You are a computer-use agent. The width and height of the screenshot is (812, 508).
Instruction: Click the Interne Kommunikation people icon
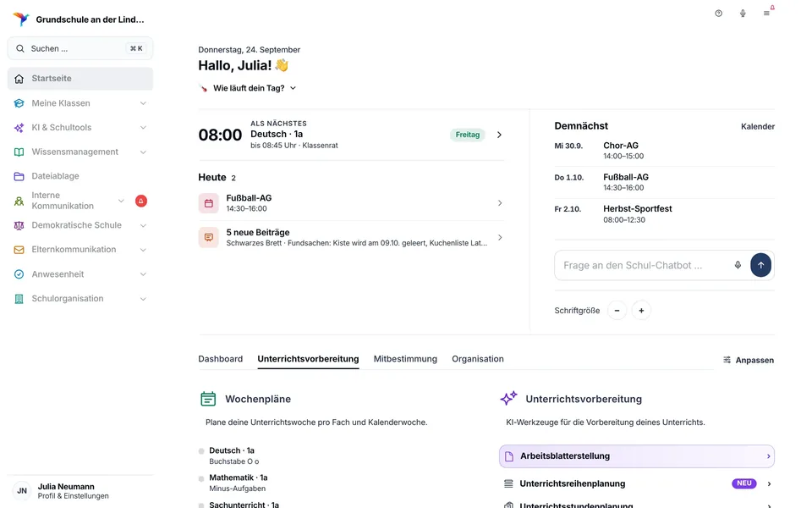(x=19, y=202)
